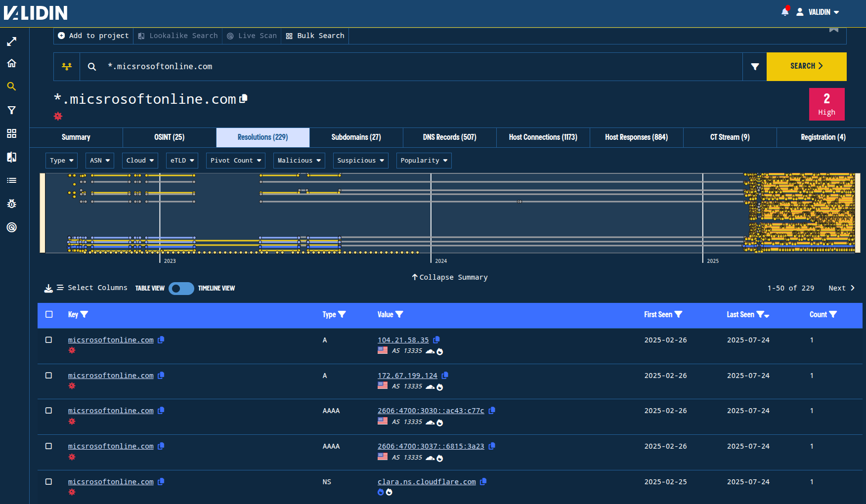Screen dimensions: 866x504
Task: Copy IP 172.67.199.124 value
Action: [x=445, y=376]
